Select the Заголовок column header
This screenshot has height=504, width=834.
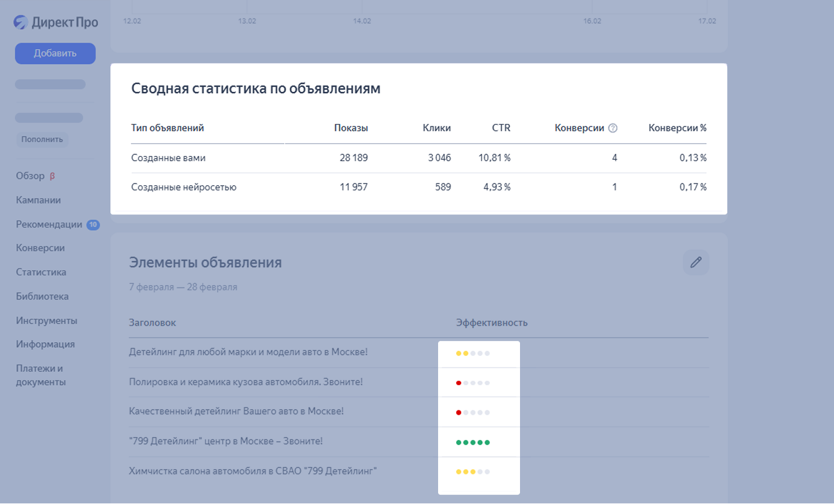click(153, 323)
